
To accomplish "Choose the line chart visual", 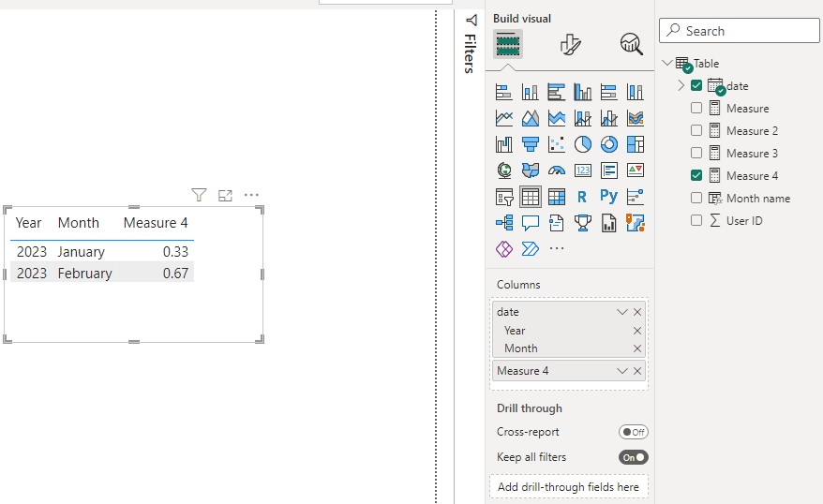I will [x=504, y=118].
